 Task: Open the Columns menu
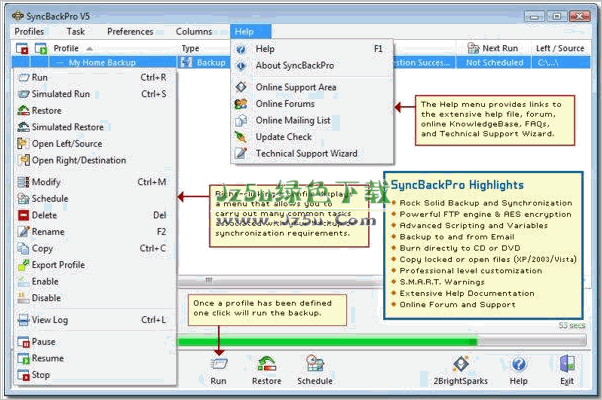point(194,31)
